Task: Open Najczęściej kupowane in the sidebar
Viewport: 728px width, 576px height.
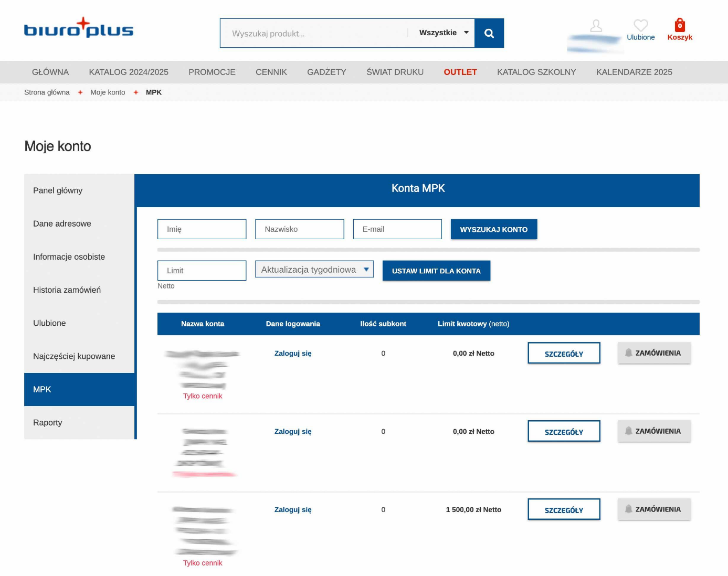Action: pyautogui.click(x=79, y=356)
